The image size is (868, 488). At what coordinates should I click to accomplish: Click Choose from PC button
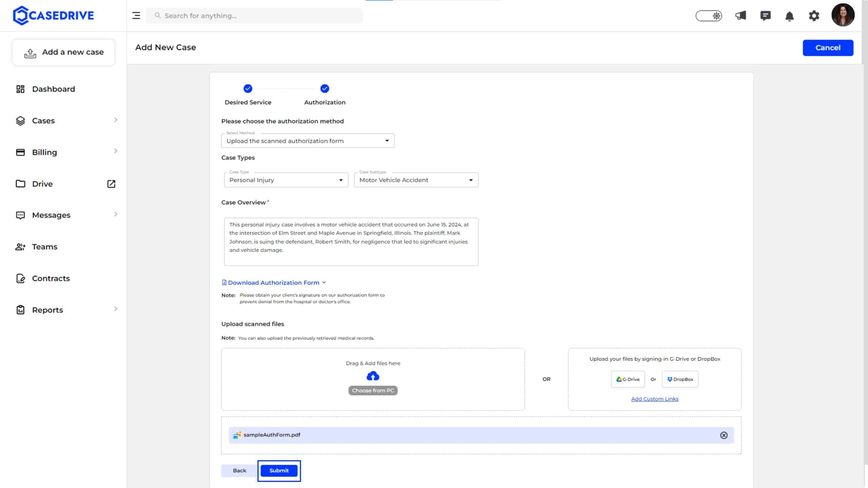(373, 390)
